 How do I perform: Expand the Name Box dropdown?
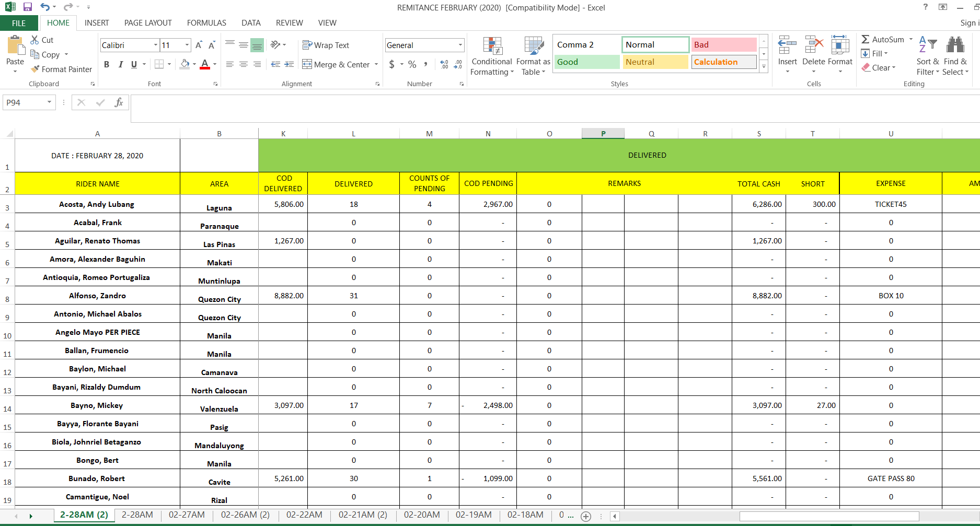pyautogui.click(x=49, y=102)
